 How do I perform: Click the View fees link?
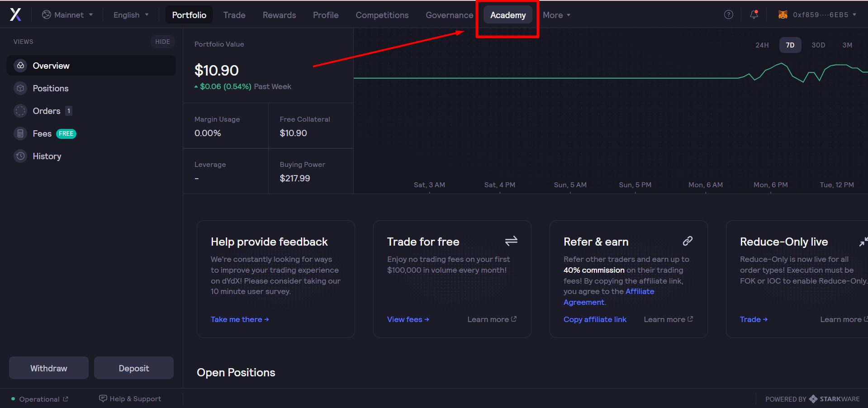point(408,319)
